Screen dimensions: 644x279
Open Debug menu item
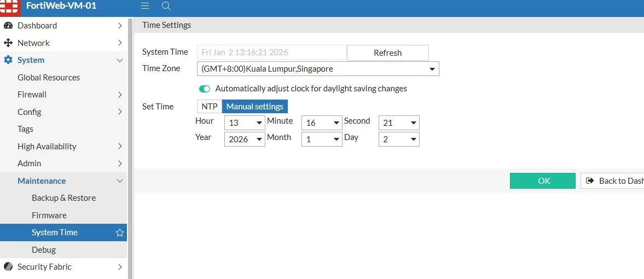[x=63, y=250]
